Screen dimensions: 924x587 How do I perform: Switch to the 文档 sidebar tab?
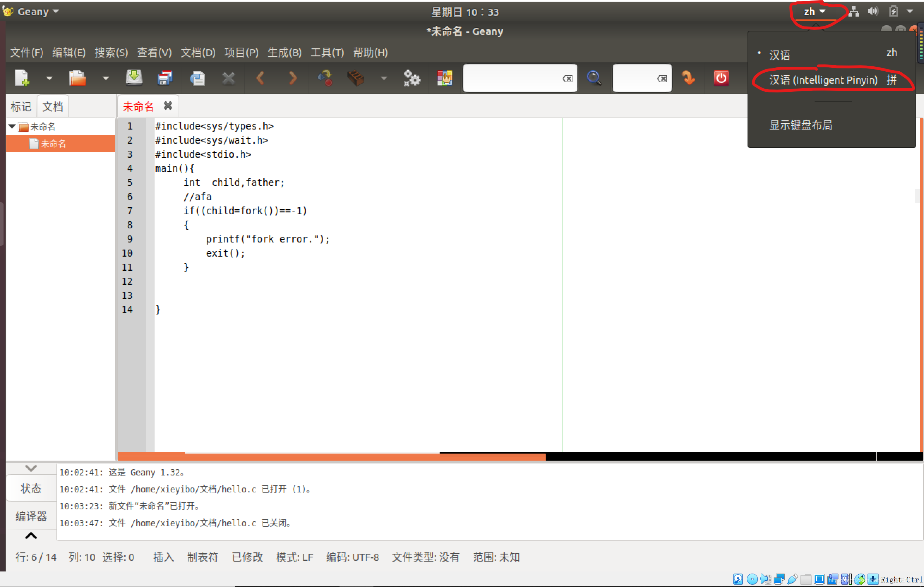point(53,107)
